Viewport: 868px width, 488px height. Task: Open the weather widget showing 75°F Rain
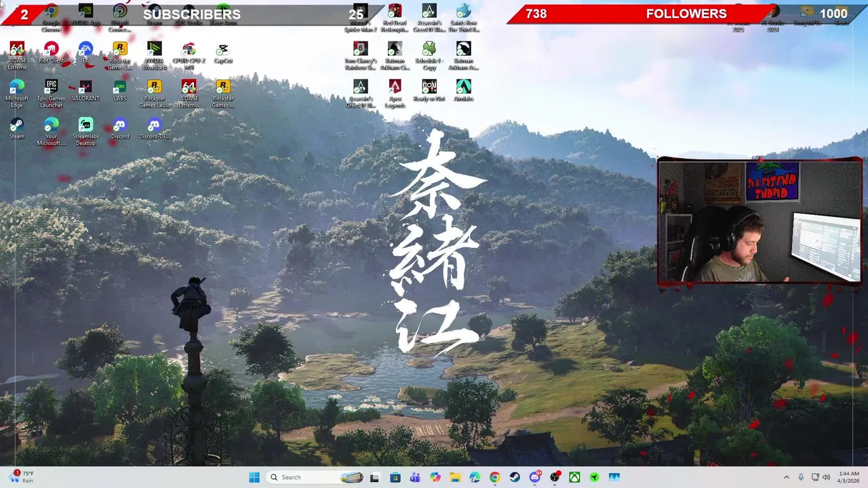click(20, 477)
